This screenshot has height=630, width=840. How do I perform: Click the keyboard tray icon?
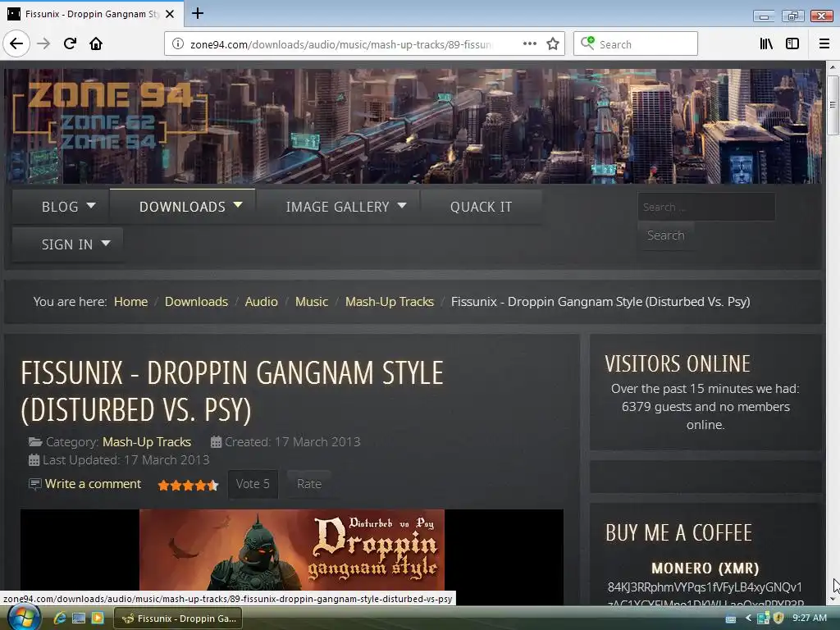731,619
